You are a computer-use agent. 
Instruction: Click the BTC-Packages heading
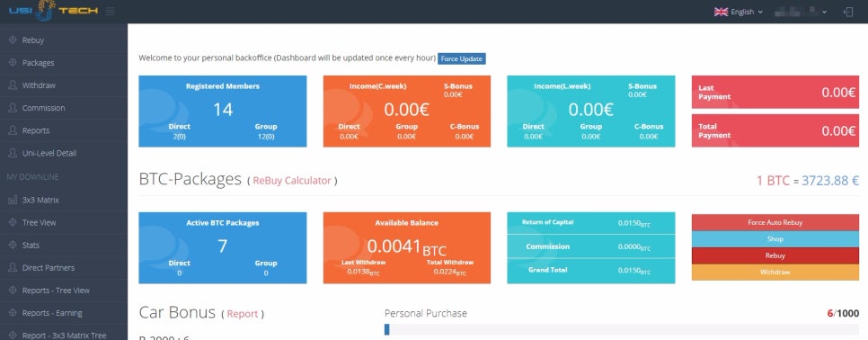pyautogui.click(x=190, y=179)
